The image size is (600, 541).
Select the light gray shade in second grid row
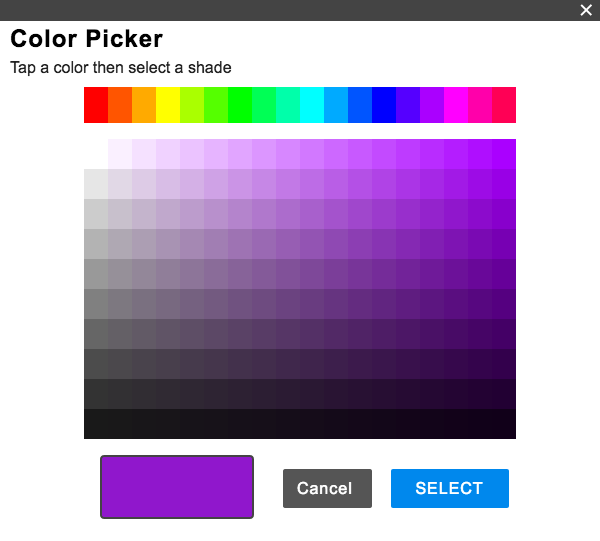click(96, 184)
